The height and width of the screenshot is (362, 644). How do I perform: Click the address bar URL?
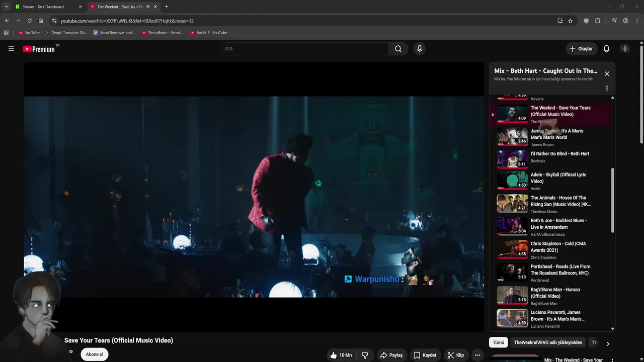click(127, 21)
